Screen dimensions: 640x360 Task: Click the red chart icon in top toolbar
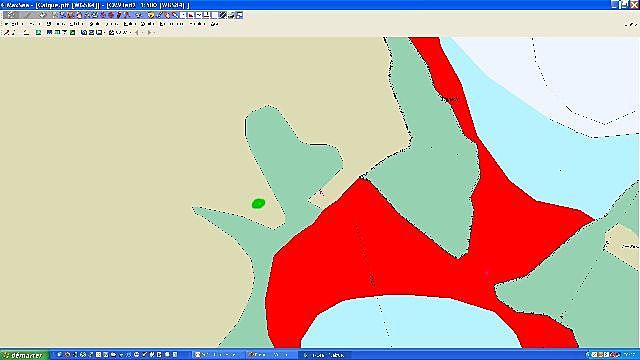point(191,15)
